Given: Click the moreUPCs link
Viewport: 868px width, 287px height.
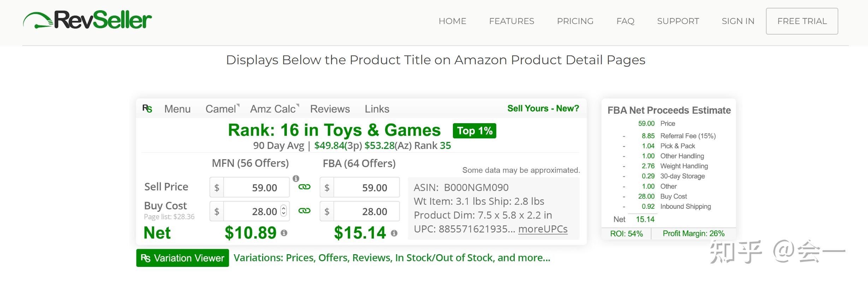Looking at the screenshot, I should (543, 229).
